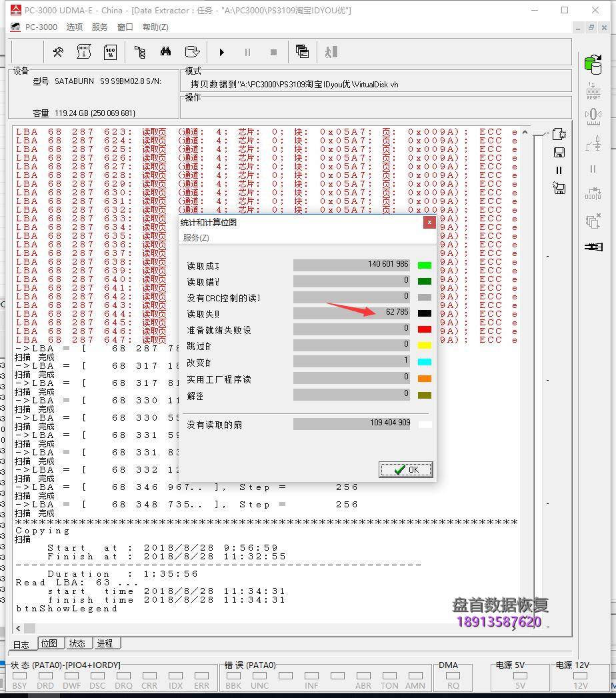This screenshot has height=698, width=616.
Task: Click the green database copy icon on right panel
Action: (x=593, y=65)
